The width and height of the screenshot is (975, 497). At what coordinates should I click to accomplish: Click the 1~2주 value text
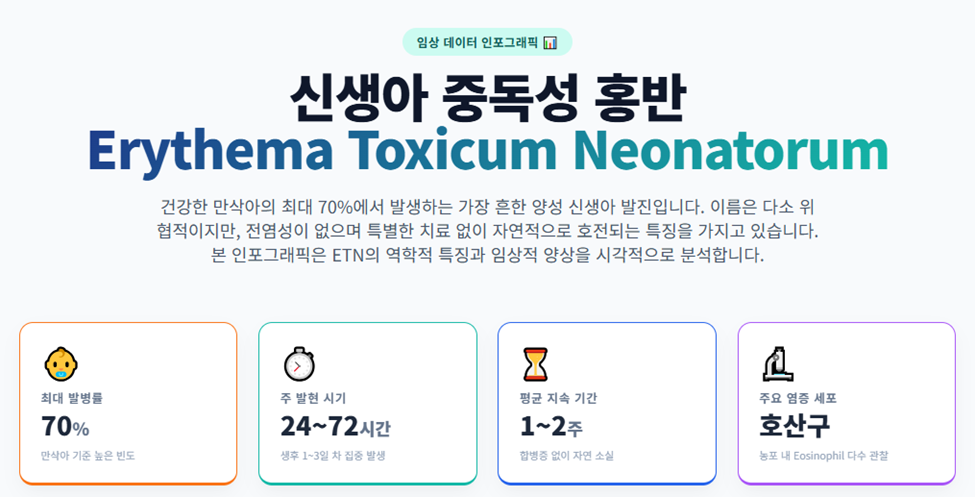551,427
